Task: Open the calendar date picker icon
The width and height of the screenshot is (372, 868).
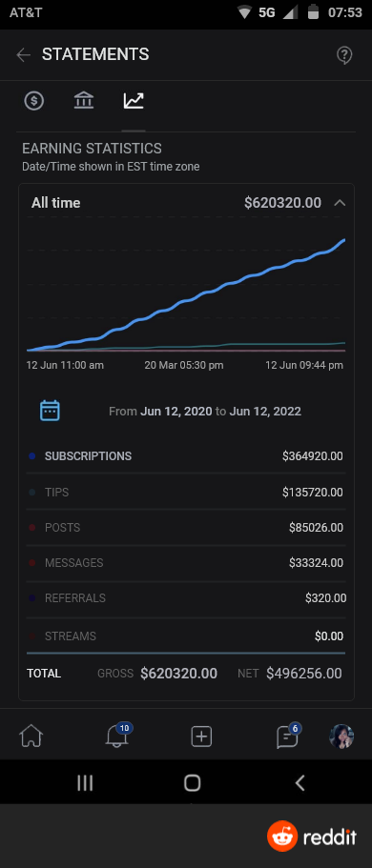Action: [50, 411]
